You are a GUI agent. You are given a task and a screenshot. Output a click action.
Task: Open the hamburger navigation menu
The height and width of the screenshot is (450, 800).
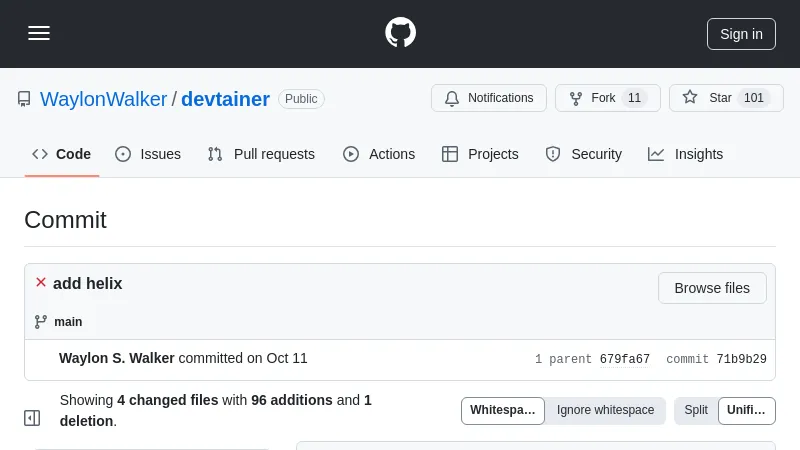click(x=39, y=33)
